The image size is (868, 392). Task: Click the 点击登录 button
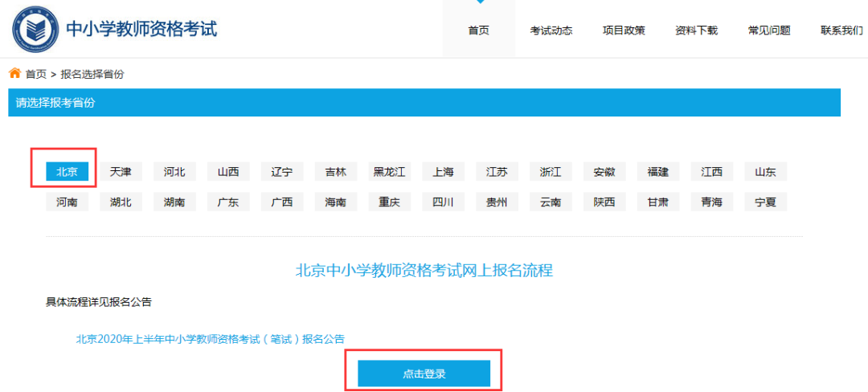click(x=424, y=374)
